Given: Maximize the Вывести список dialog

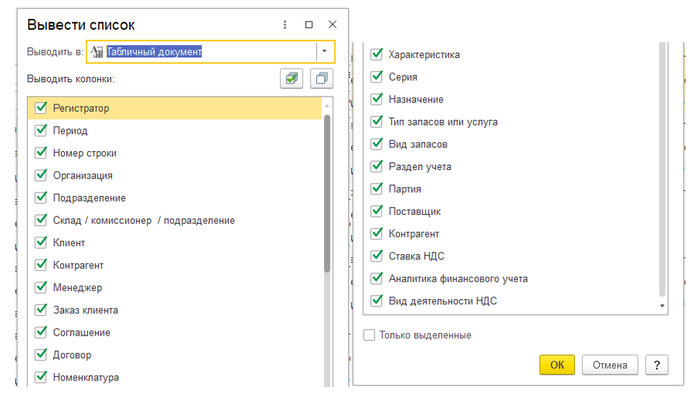Looking at the screenshot, I should 308,25.
